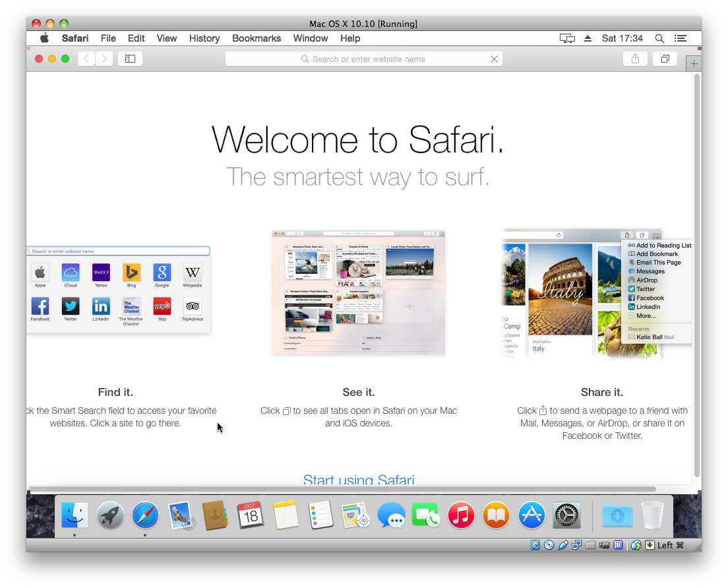Image resolution: width=728 pixels, height=588 pixels.
Task: Open App Store icon in Dock
Action: 531,515
